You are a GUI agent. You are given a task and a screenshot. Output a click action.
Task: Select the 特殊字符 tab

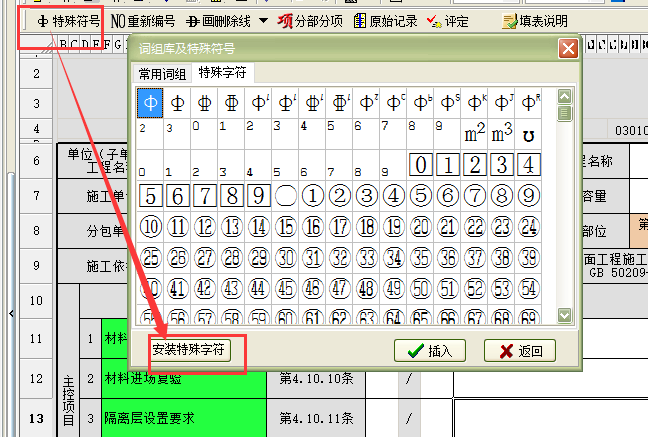pos(224,73)
